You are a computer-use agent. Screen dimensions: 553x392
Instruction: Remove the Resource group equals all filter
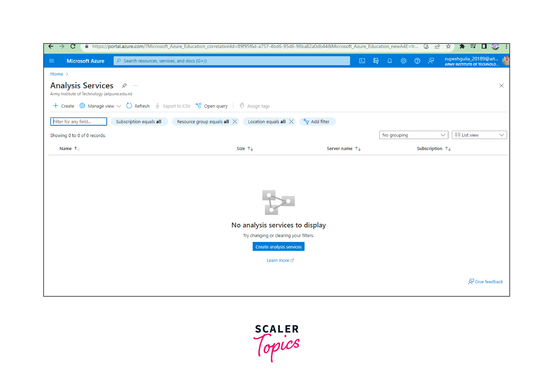point(235,121)
